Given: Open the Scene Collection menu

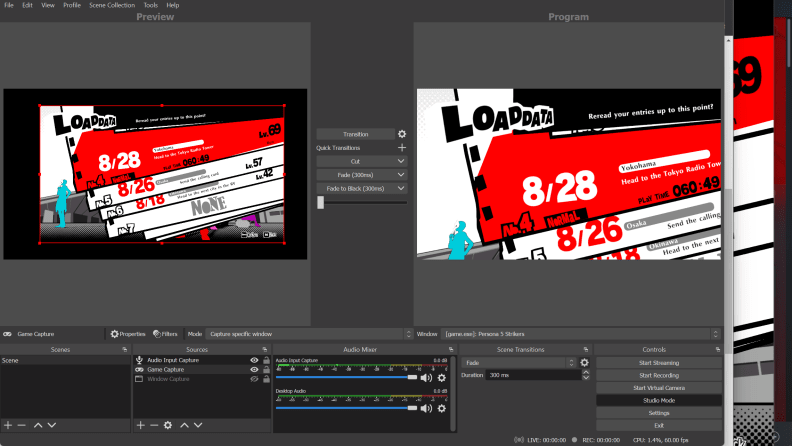Looking at the screenshot, I should click(112, 5).
